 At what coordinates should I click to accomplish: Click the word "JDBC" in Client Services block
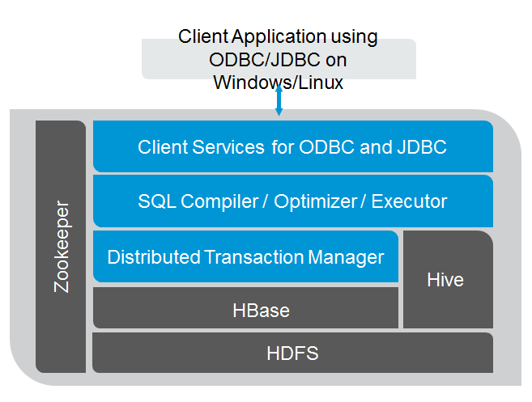coord(424,146)
